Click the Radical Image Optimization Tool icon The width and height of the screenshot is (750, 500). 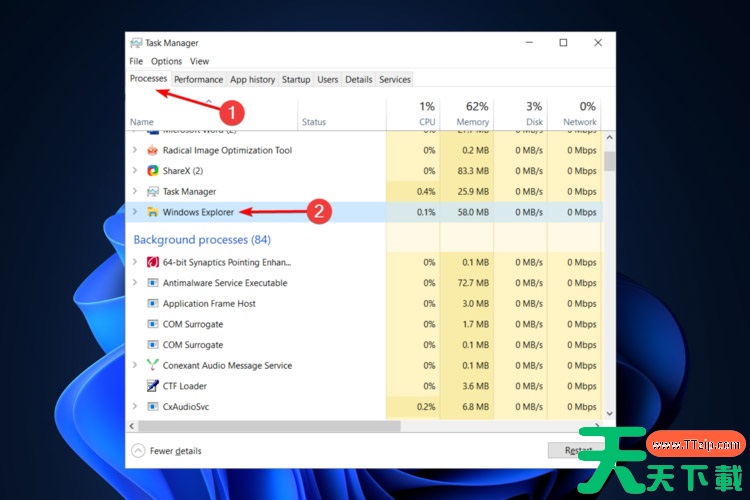[x=153, y=150]
